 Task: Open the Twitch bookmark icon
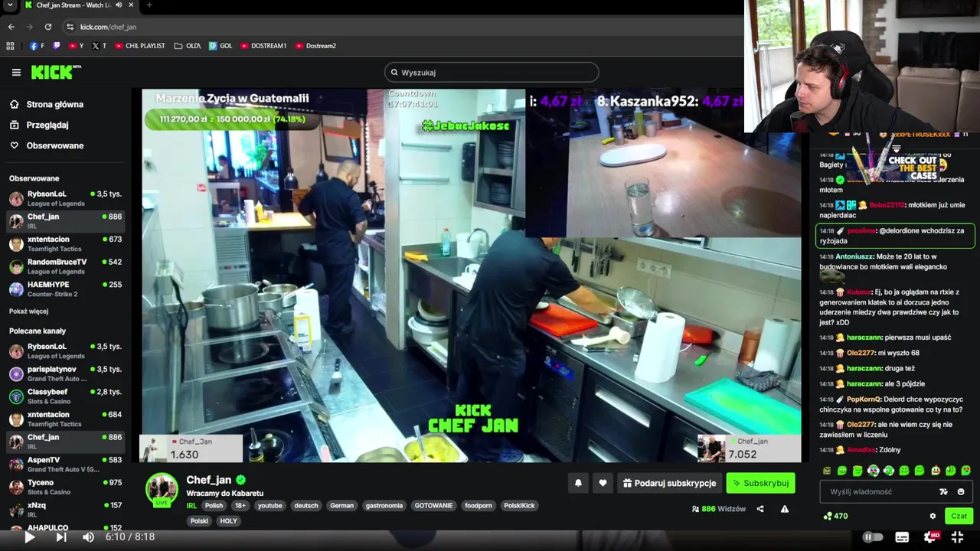56,46
